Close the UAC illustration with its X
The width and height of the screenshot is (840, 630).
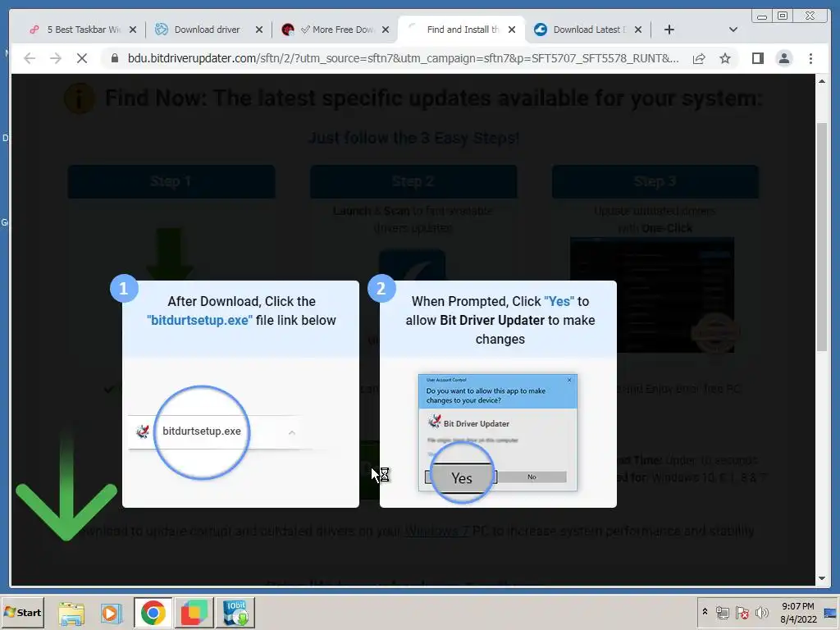(569, 380)
